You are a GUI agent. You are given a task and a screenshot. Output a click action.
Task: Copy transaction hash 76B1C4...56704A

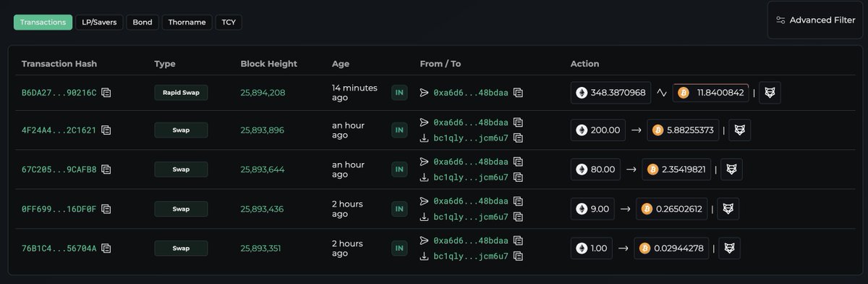click(106, 248)
